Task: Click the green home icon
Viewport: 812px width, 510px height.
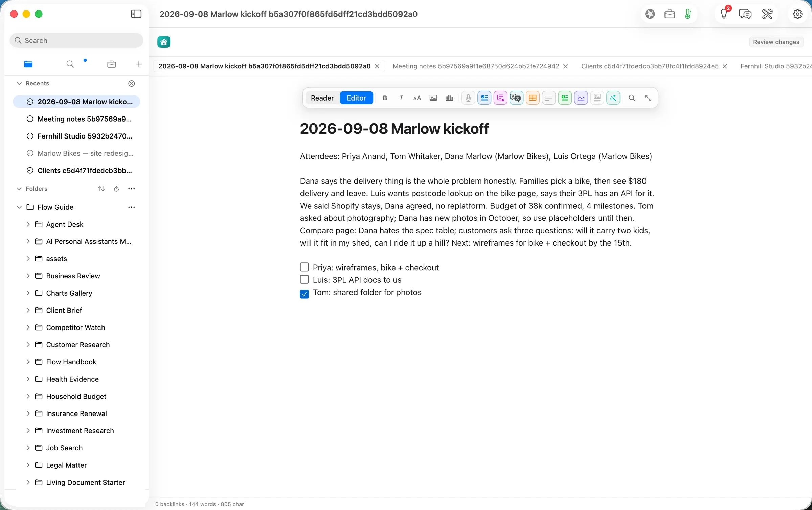Action: point(164,42)
